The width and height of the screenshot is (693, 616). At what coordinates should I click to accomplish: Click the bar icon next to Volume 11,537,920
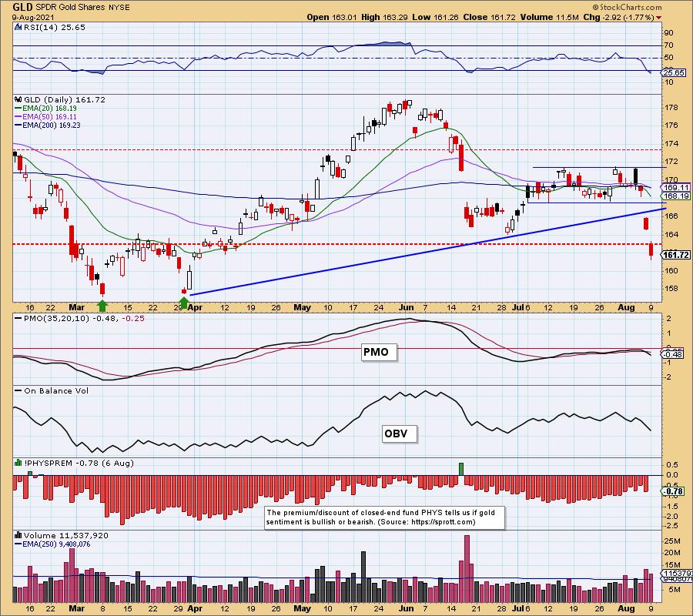click(18, 535)
